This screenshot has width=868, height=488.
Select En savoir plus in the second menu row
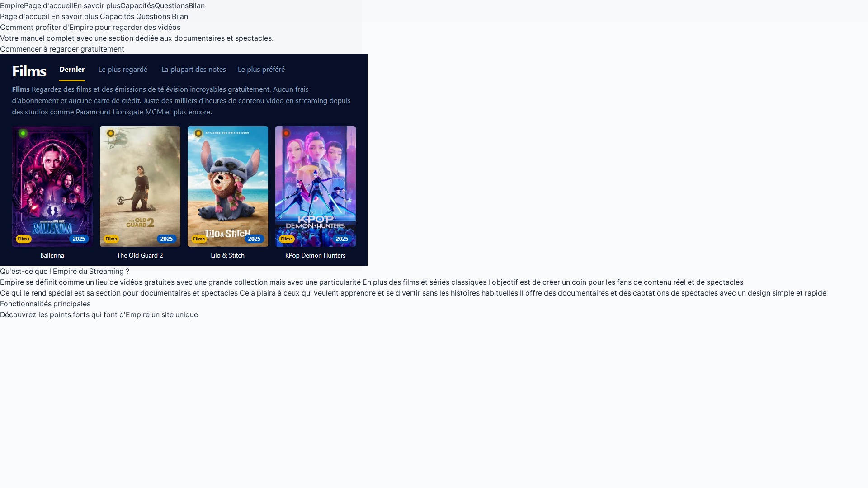tap(75, 16)
